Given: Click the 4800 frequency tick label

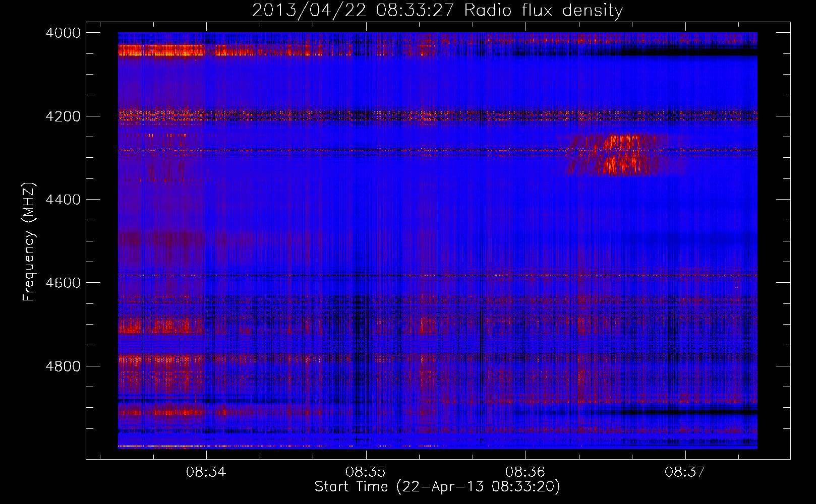Looking at the screenshot, I should coord(63,366).
